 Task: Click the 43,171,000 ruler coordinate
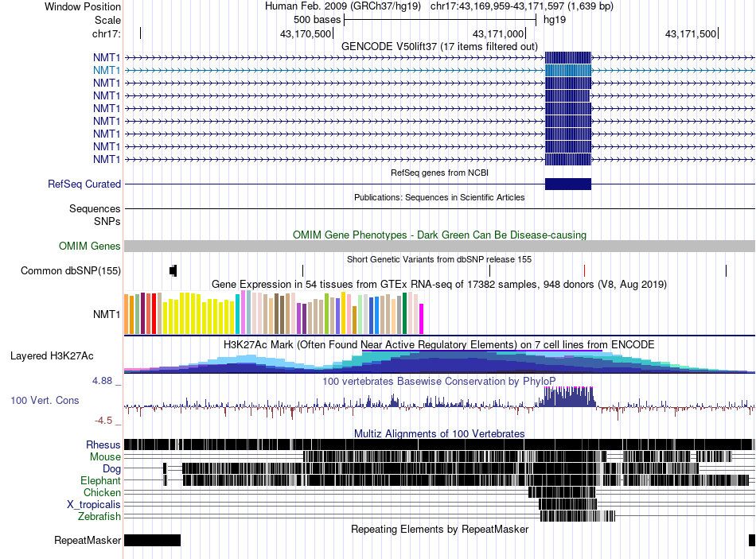coord(498,33)
